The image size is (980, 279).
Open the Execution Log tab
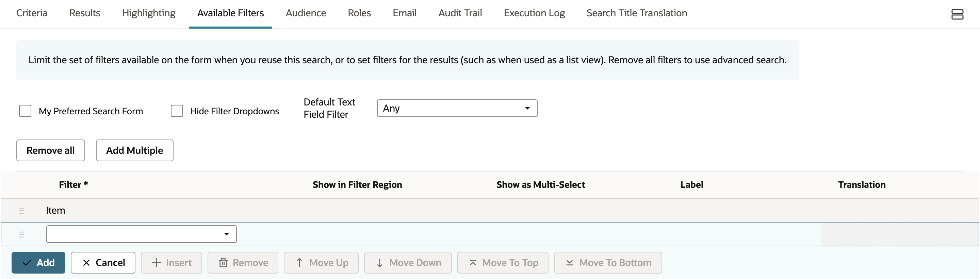(535, 13)
